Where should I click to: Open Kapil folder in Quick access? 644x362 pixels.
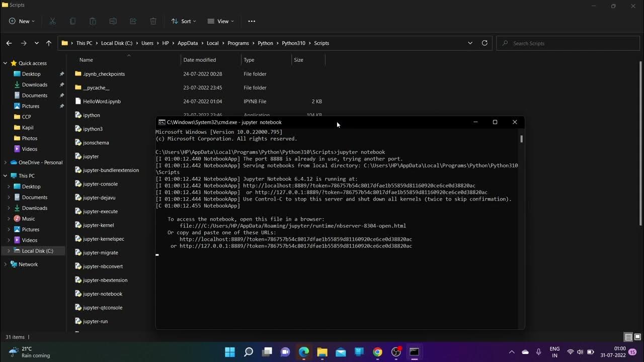pos(28,128)
